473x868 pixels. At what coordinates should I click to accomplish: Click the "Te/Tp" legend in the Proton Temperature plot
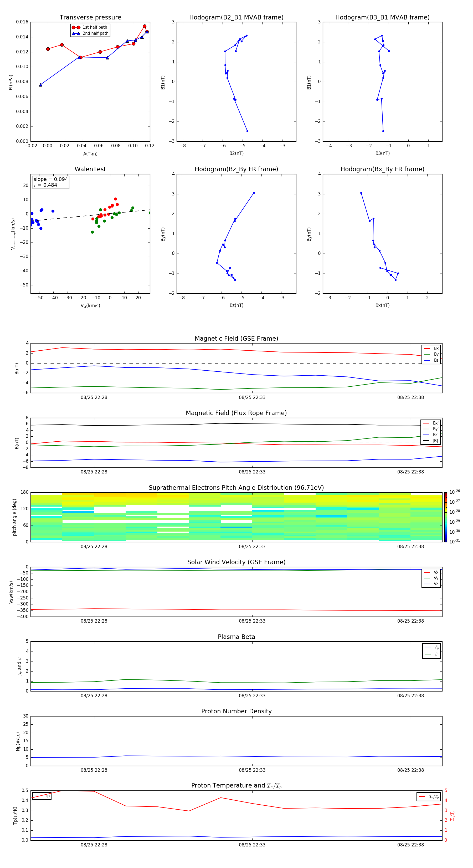click(x=429, y=796)
